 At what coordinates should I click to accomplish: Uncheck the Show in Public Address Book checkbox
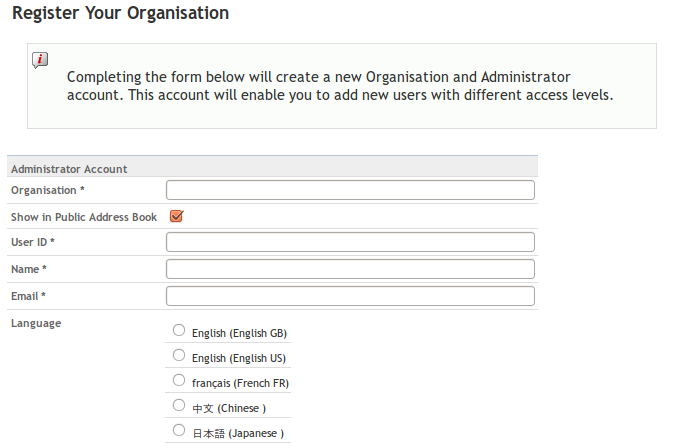coord(176,216)
